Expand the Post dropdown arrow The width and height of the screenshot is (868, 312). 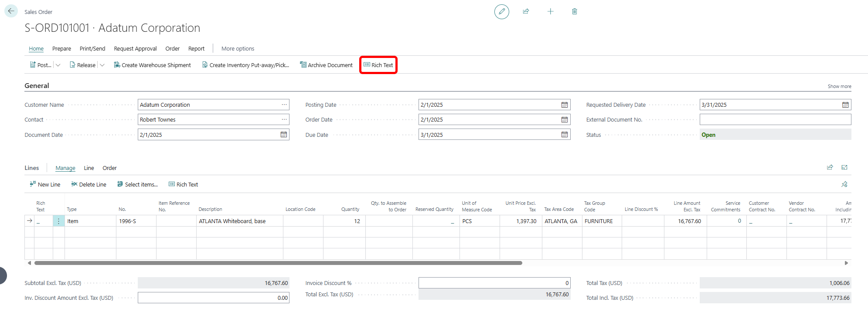[58, 65]
